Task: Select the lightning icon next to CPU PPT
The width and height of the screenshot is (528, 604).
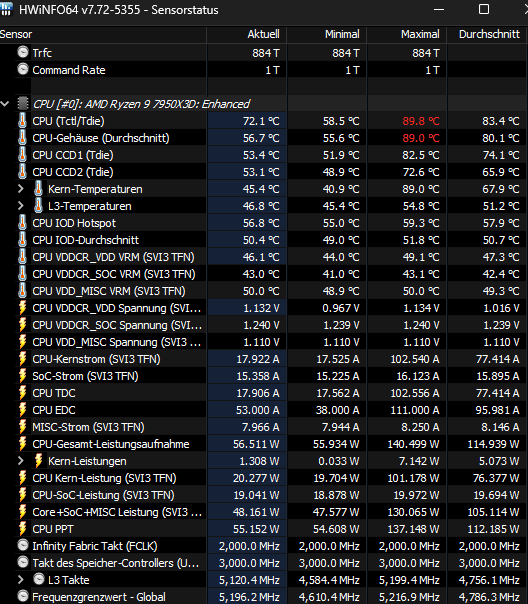Action: point(23,529)
